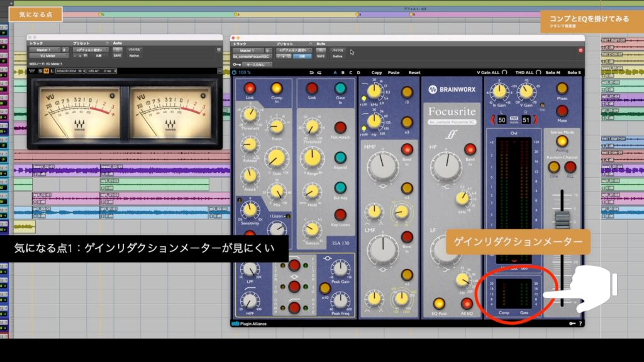Click the V Gain ALL headphone icon
Screen dimensions: 644x362
click(504, 72)
